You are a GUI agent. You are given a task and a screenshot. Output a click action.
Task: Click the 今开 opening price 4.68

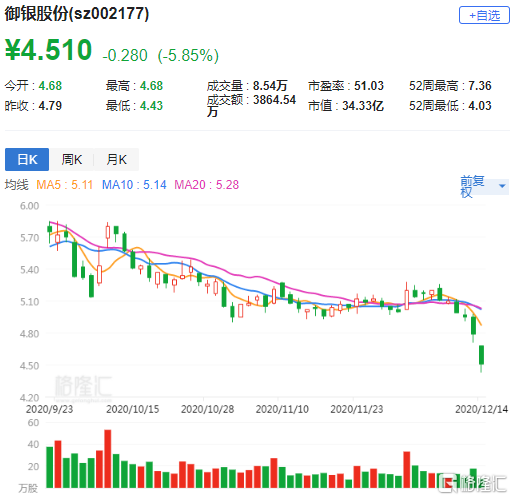click(50, 86)
